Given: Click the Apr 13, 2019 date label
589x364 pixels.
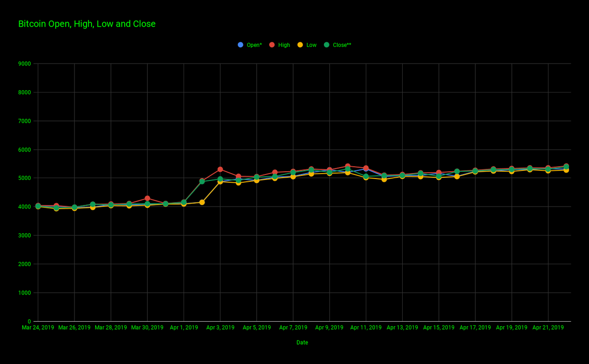Looking at the screenshot, I should coord(402,328).
